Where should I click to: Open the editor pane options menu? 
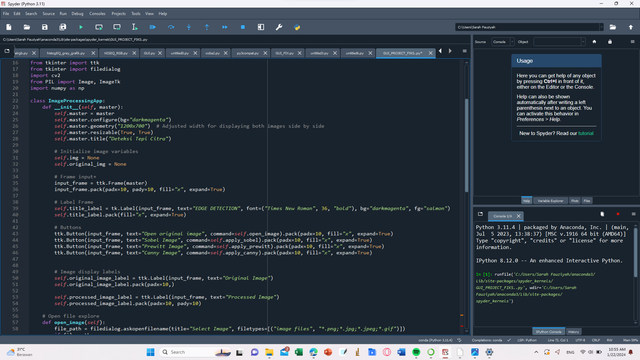(464, 51)
